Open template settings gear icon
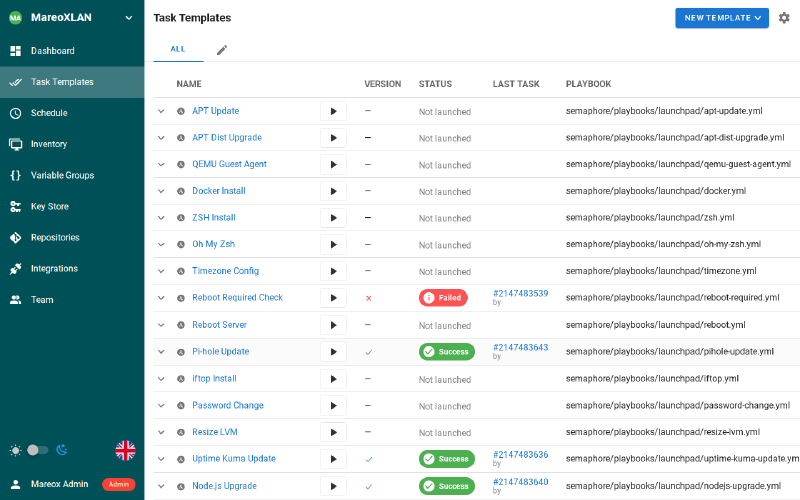800x500 pixels. (784, 18)
